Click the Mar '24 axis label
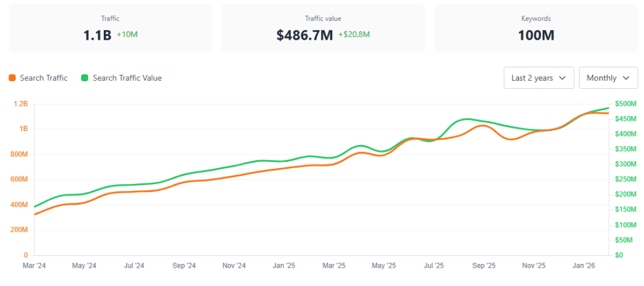The image size is (644, 286). tap(34, 266)
